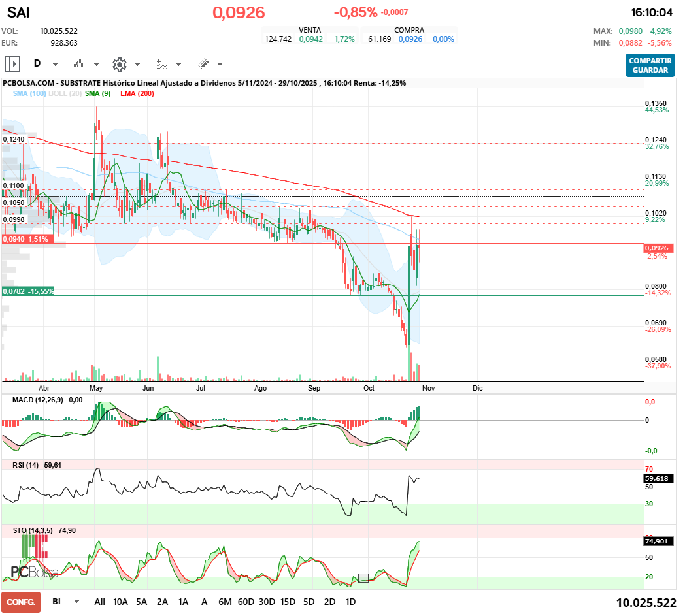Select the indicators tool icon

coord(161,65)
